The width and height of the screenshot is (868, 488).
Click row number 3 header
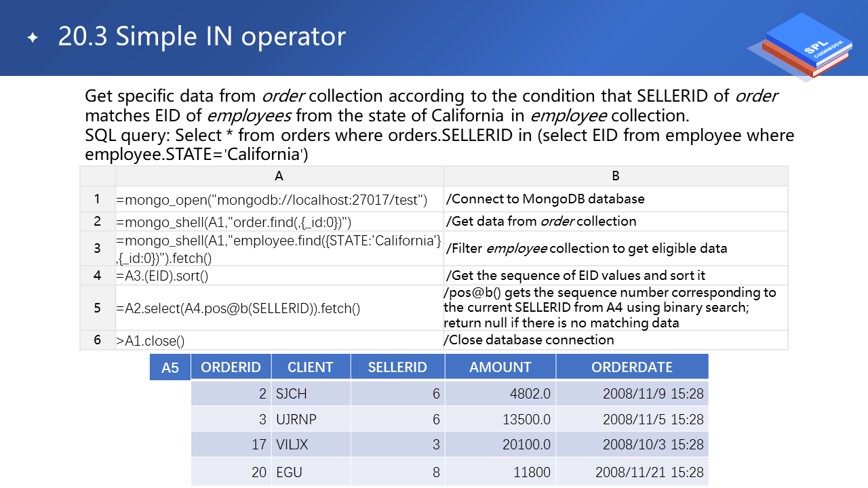click(x=97, y=249)
